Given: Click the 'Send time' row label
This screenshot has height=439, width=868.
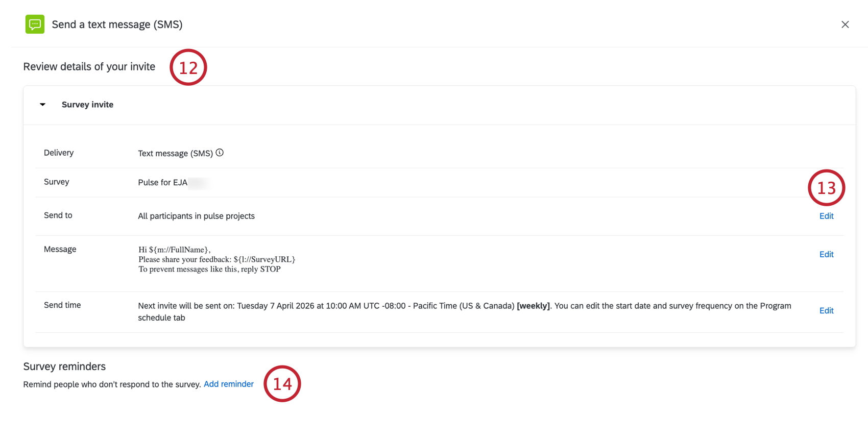Looking at the screenshot, I should 62,305.
